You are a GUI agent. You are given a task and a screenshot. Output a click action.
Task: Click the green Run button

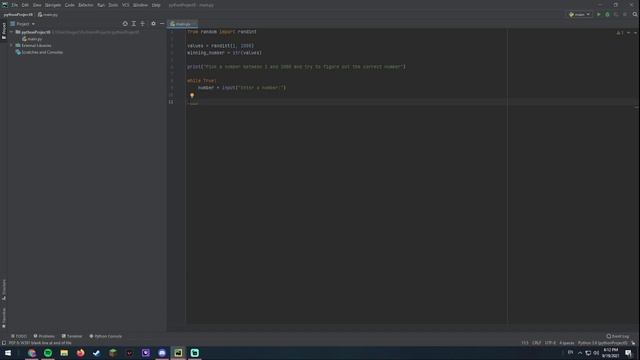tap(599, 14)
